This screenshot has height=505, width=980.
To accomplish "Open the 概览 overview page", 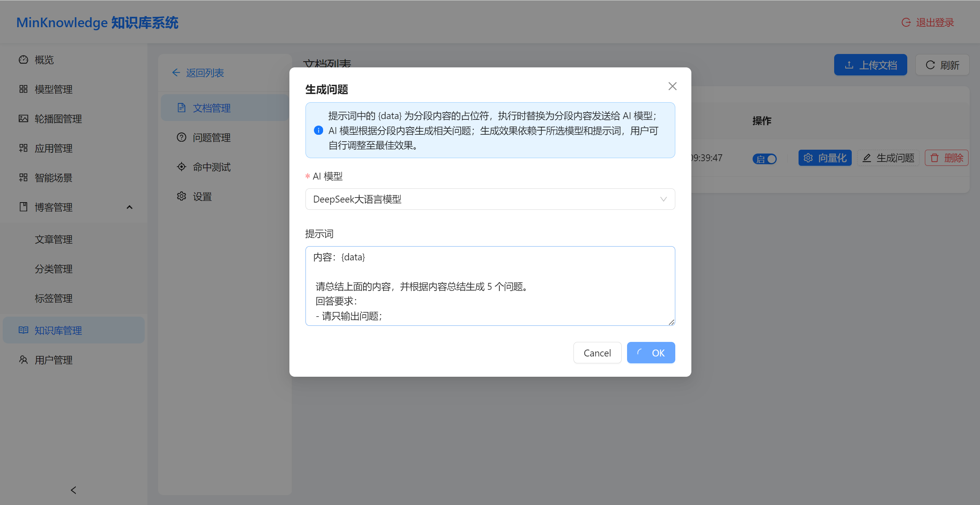I will tap(43, 60).
